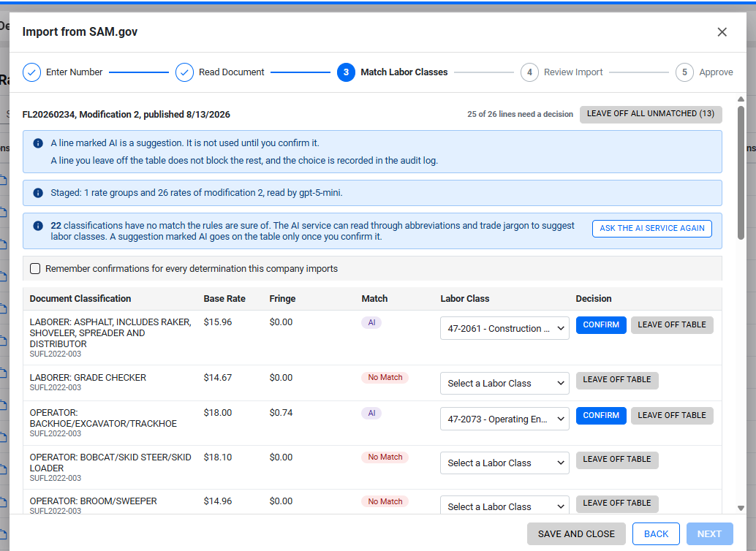Click base rate $18.10

pyautogui.click(x=217, y=457)
